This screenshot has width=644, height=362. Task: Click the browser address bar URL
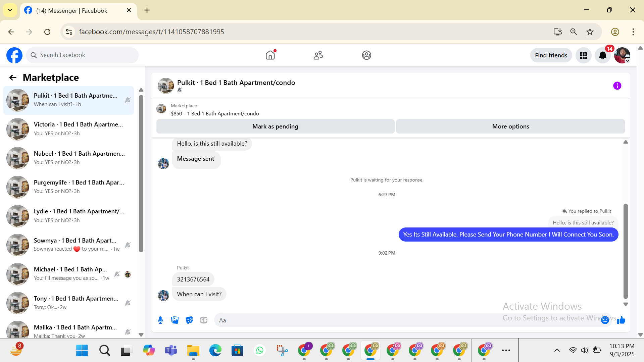151,32
